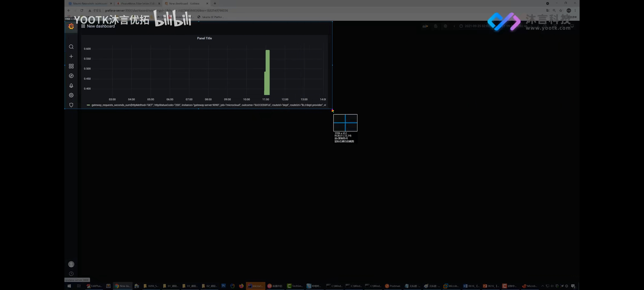Switch to the Maven Repository browser tab
Screen dimensions: 644x290
[90, 3]
